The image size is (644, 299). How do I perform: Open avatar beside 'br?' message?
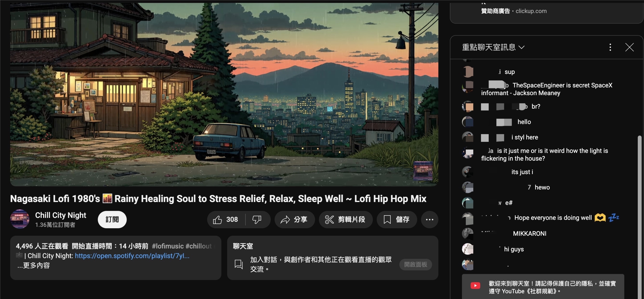pyautogui.click(x=467, y=106)
